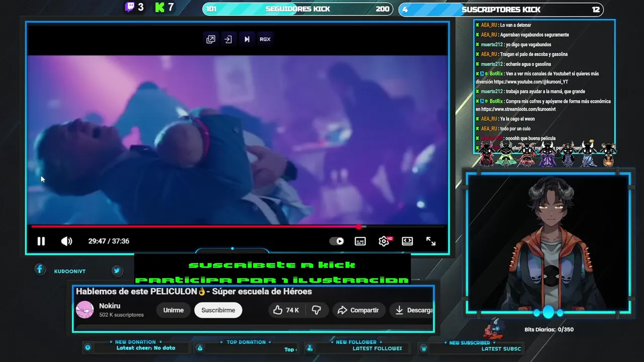Toggle the autoplay switch

pos(337,241)
